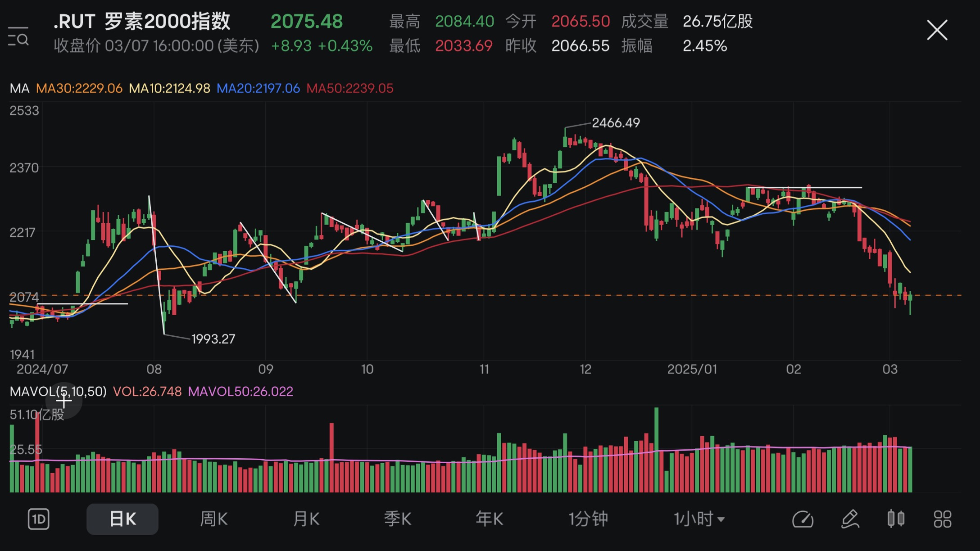Switch to the 月K monthly tab

[306, 519]
